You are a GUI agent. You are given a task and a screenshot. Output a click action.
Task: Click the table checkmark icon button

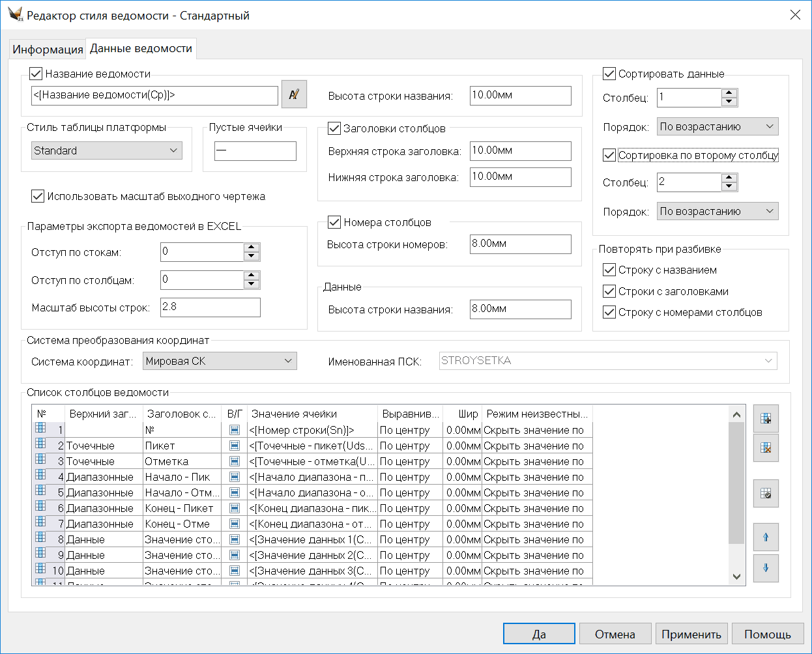click(x=766, y=494)
